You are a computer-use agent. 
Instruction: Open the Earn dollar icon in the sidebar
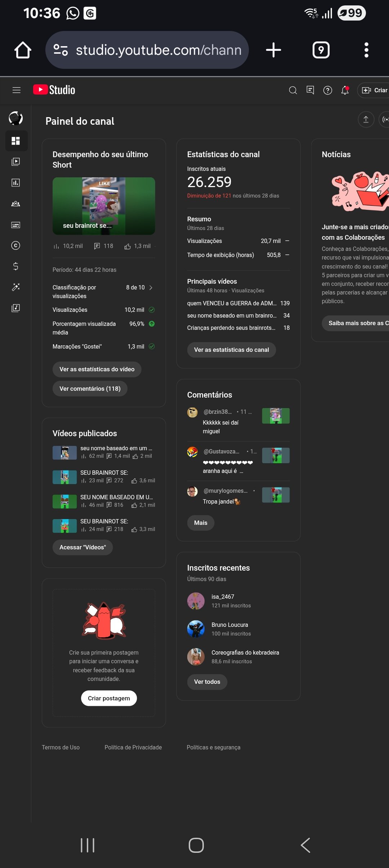[x=15, y=266]
